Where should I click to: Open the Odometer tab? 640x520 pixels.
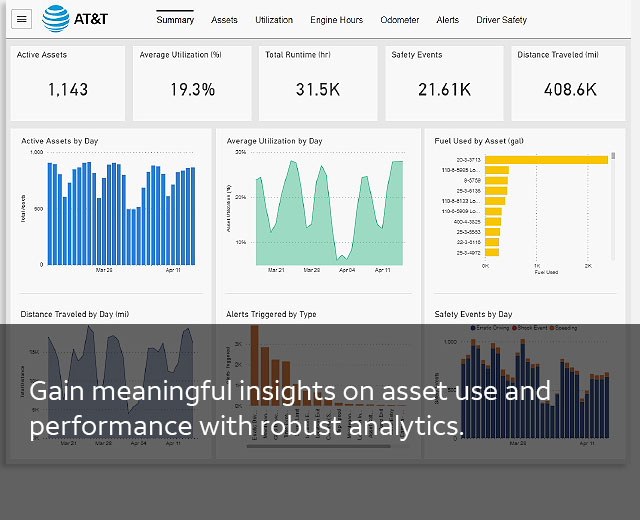400,20
